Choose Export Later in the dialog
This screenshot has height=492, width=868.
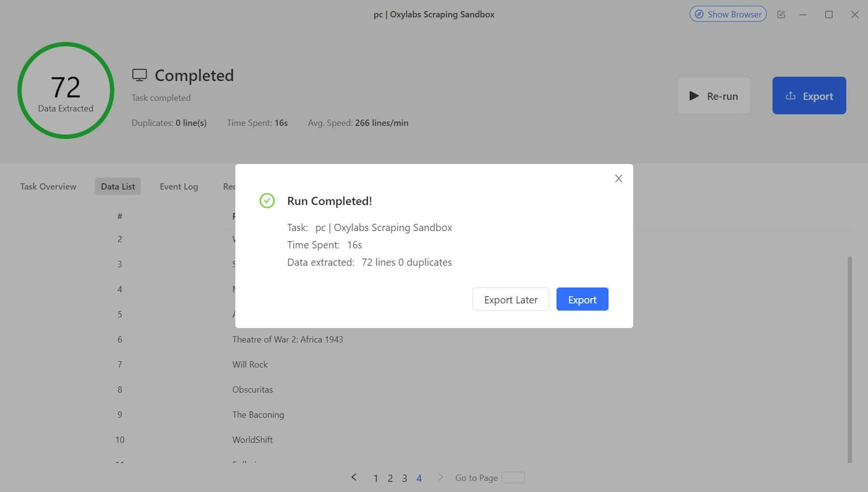(511, 299)
